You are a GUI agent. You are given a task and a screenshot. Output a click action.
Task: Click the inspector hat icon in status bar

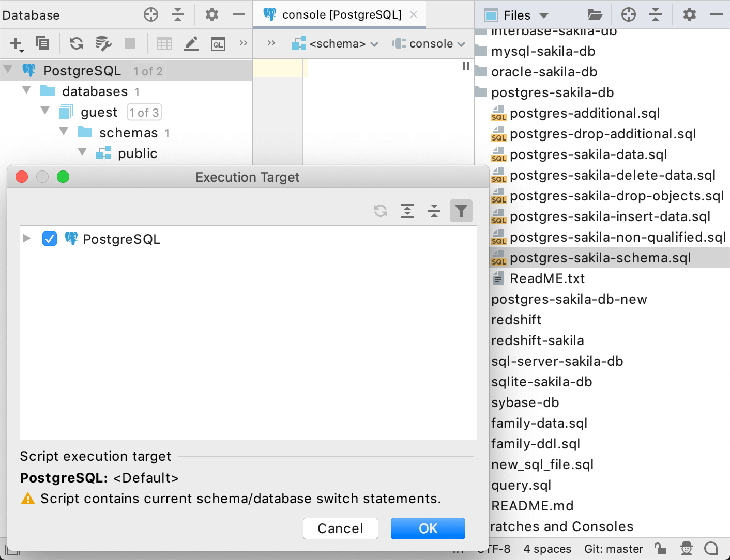[687, 548]
